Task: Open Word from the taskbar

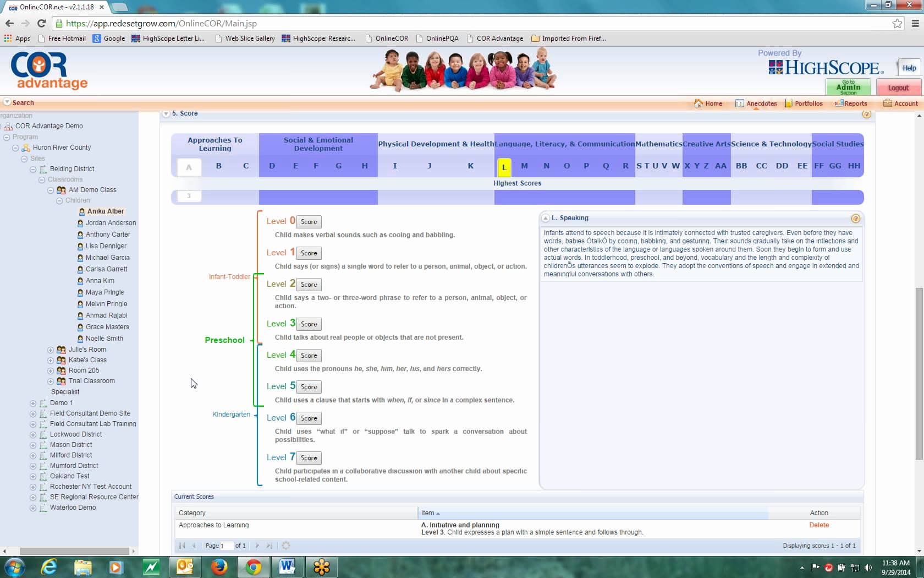Action: (x=288, y=567)
